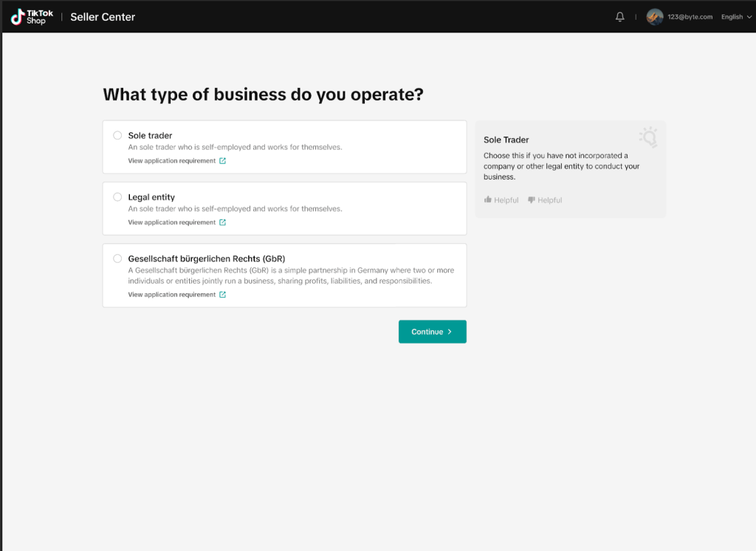Viewport: 756px width, 551px height.
Task: Click the thumbs down Helpful icon
Action: tap(531, 200)
